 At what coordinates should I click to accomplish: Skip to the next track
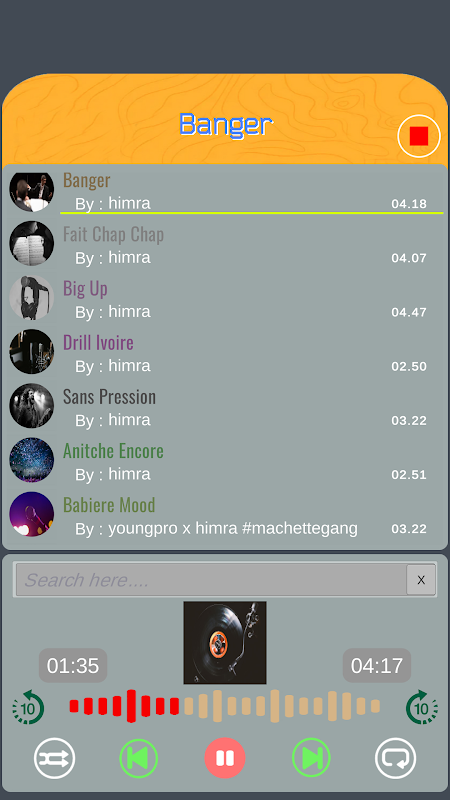point(311,758)
